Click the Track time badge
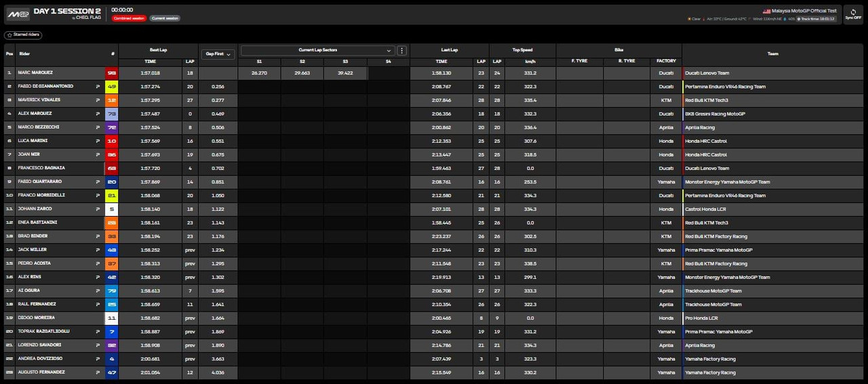The width and height of the screenshot is (868, 384). [x=817, y=19]
